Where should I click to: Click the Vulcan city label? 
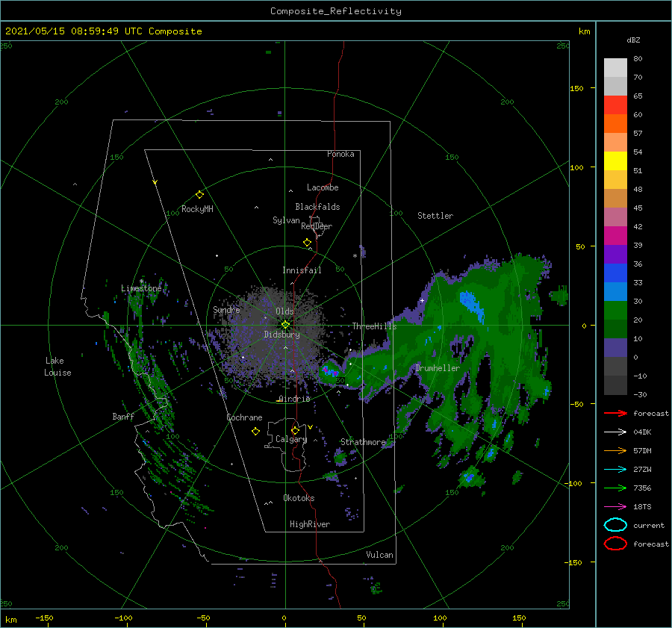380,555
